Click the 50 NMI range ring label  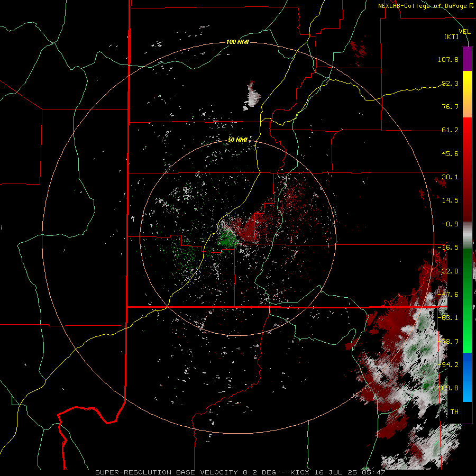(x=237, y=140)
